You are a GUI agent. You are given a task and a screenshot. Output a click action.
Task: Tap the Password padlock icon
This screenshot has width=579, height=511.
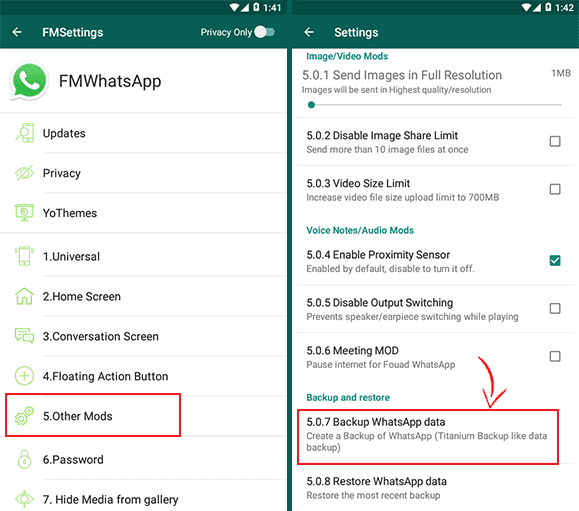pyautogui.click(x=24, y=459)
